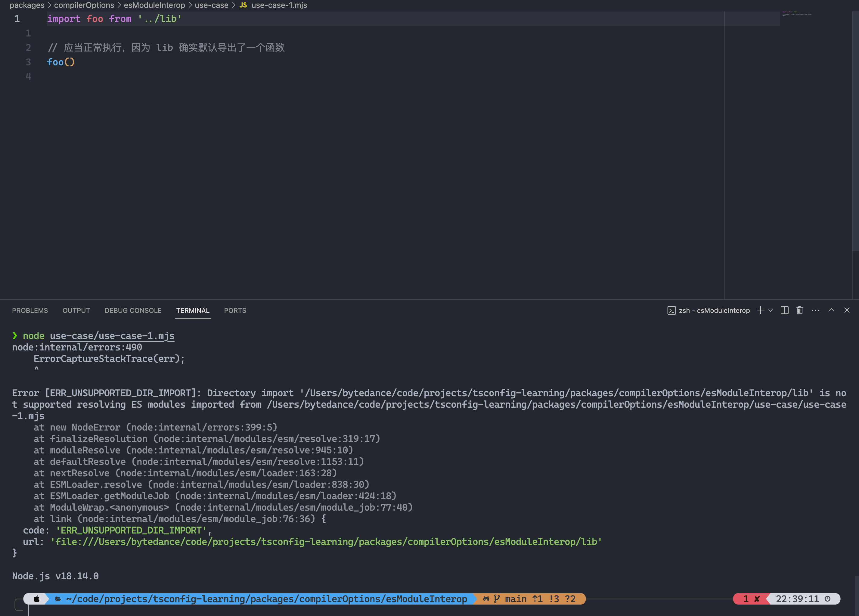The width and height of the screenshot is (859, 616).
Task: Click the green prompt arrow before node
Action: 15,335
